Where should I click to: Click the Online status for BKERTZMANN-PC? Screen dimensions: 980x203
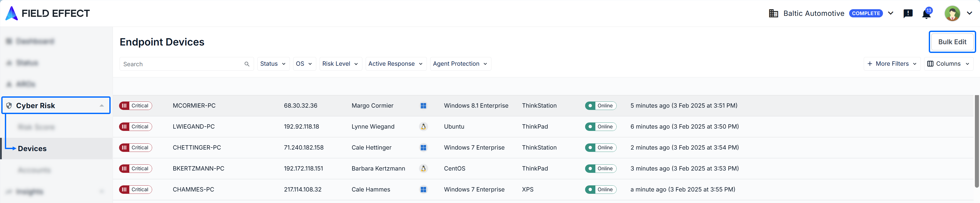click(601, 168)
